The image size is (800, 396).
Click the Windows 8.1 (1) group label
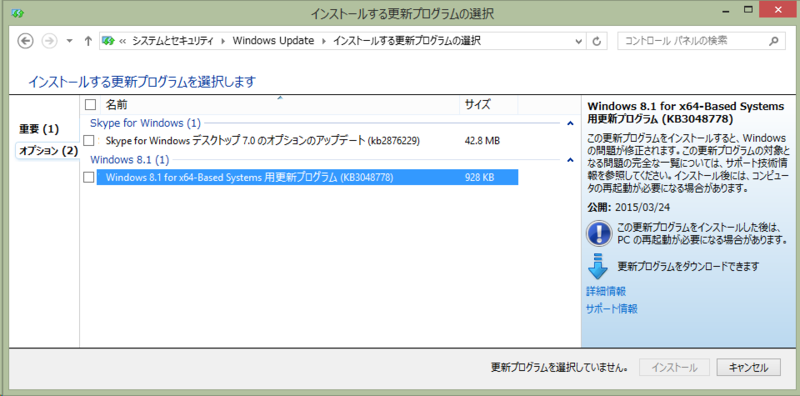click(x=130, y=160)
